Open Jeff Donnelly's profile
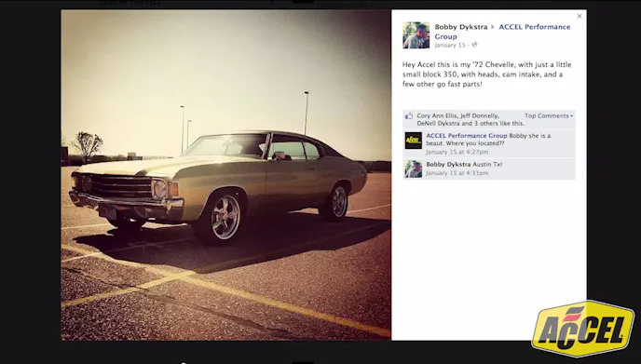641x364 pixels. pos(479,116)
